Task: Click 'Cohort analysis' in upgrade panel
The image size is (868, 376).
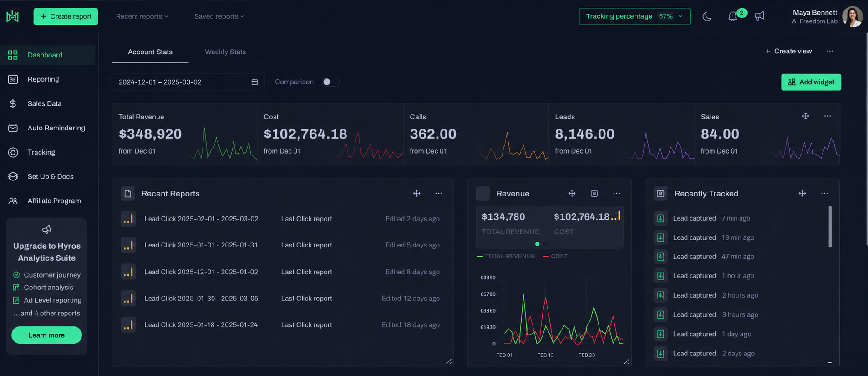Action: [48, 288]
